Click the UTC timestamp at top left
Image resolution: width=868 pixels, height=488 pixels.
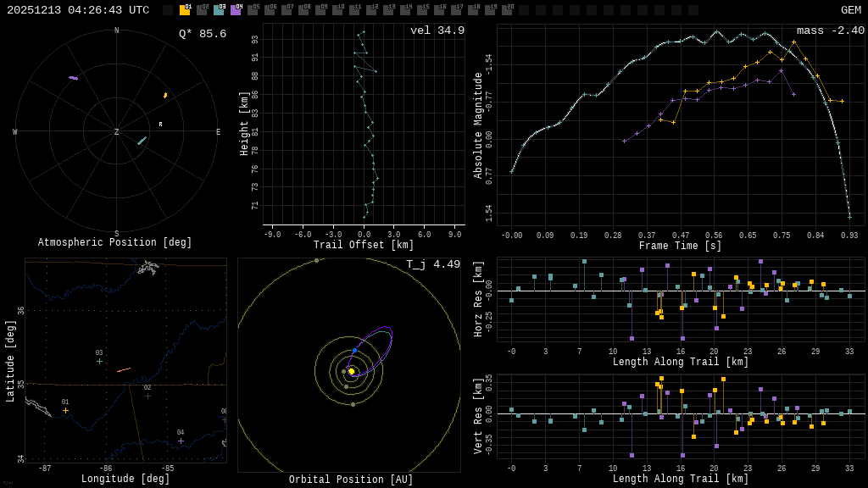(x=78, y=10)
